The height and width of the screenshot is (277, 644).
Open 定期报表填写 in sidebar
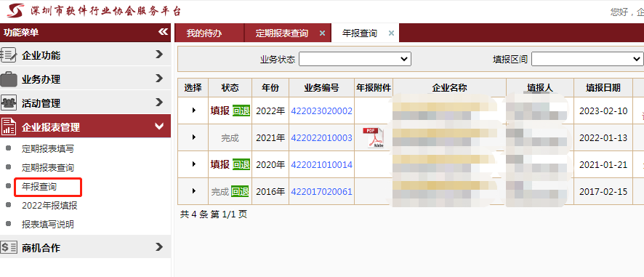click(x=48, y=149)
